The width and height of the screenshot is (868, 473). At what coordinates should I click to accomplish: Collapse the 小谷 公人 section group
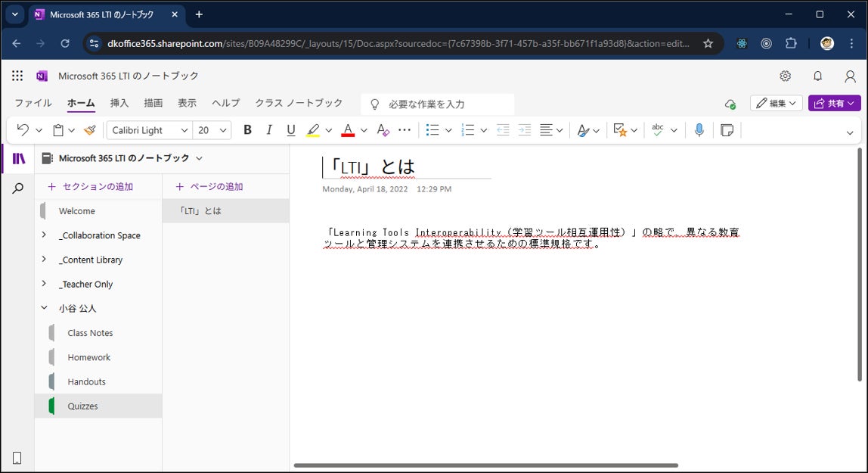tap(44, 308)
